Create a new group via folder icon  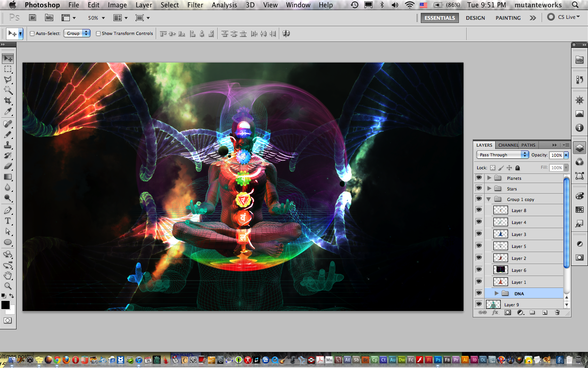532,312
